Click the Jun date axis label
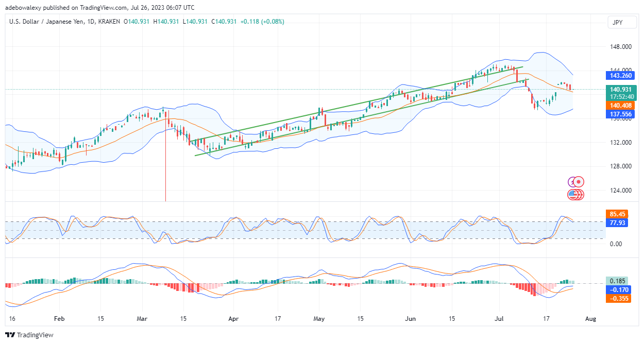The image size is (644, 344). click(410, 319)
